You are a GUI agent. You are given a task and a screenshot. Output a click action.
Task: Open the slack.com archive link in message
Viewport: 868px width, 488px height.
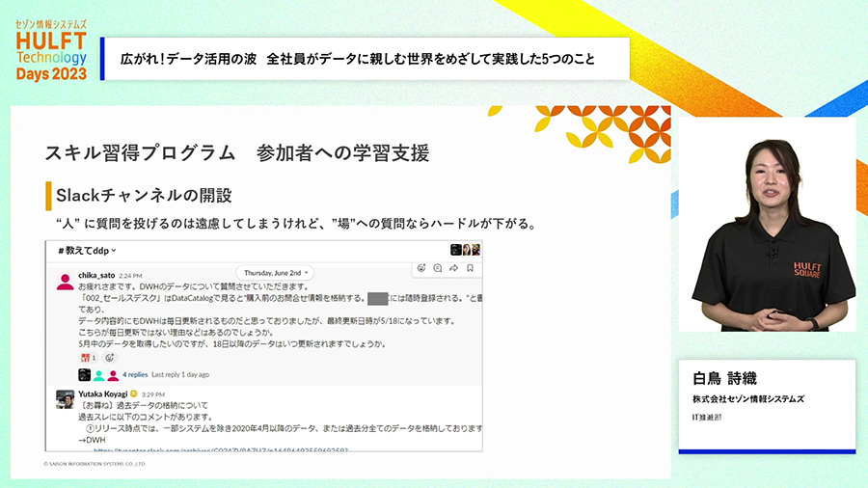pyautogui.click(x=222, y=449)
